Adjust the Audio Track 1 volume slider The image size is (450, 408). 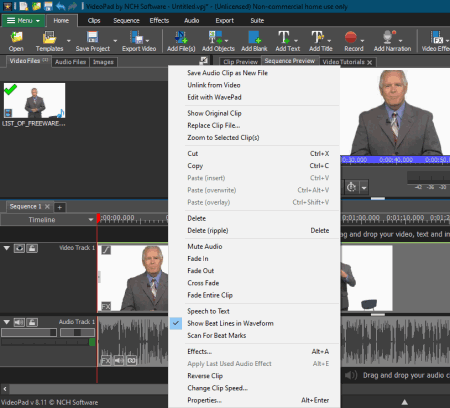click(x=29, y=332)
